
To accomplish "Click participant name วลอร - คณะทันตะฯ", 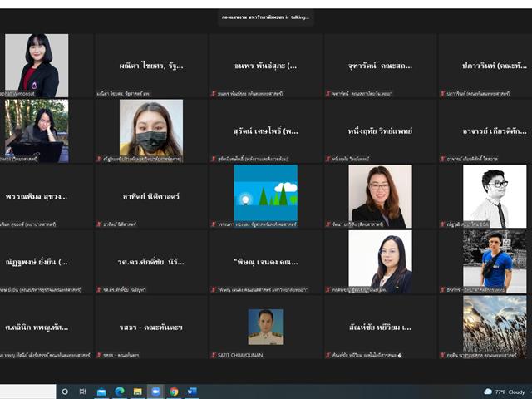I will pos(151,328).
